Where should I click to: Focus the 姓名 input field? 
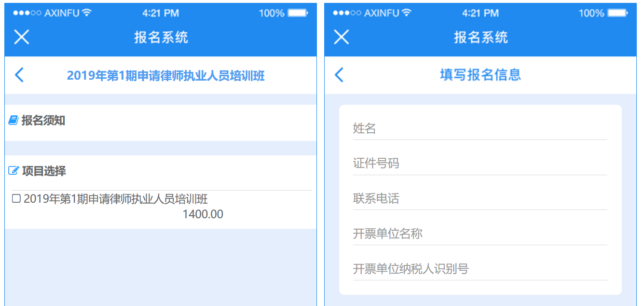click(x=480, y=129)
